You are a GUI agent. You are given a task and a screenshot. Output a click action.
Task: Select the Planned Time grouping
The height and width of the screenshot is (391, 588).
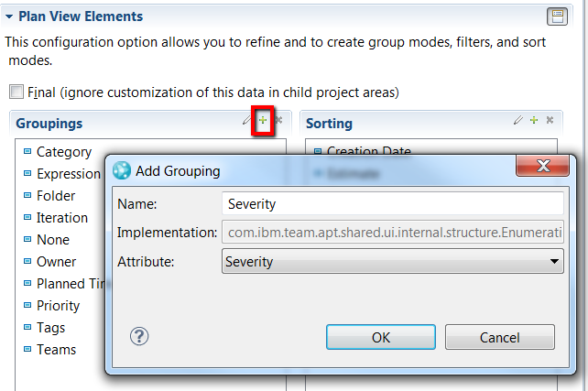pos(64,284)
